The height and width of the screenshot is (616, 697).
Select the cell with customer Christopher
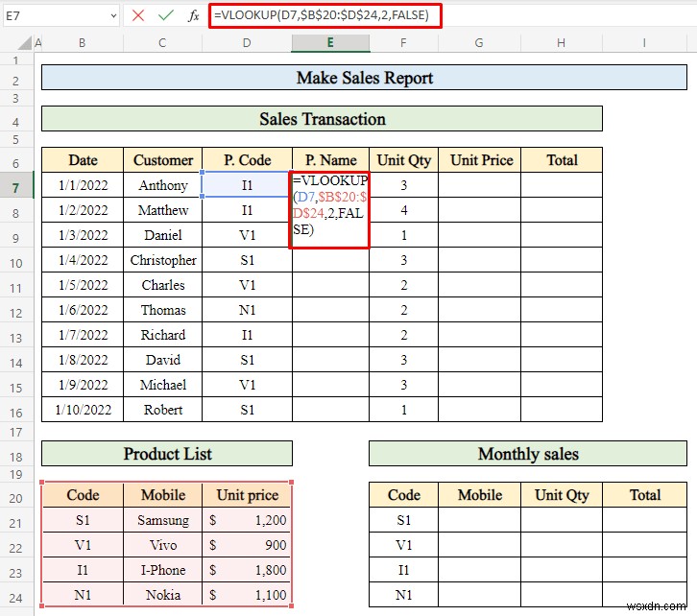click(162, 260)
